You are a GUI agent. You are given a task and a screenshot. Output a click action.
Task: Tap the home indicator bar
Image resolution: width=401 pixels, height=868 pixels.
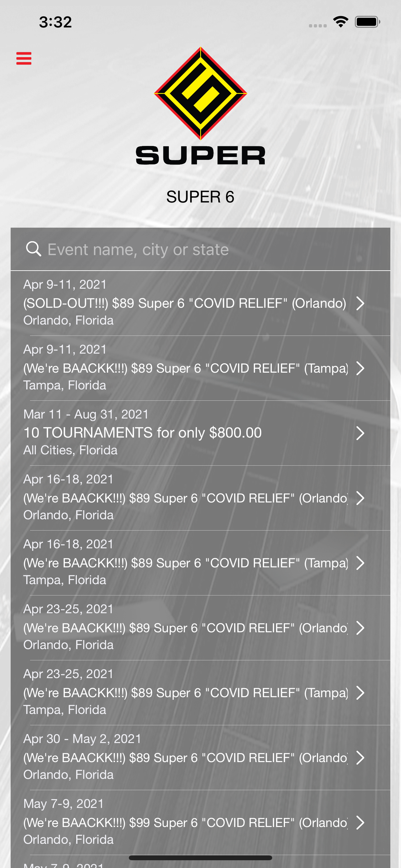click(200, 858)
